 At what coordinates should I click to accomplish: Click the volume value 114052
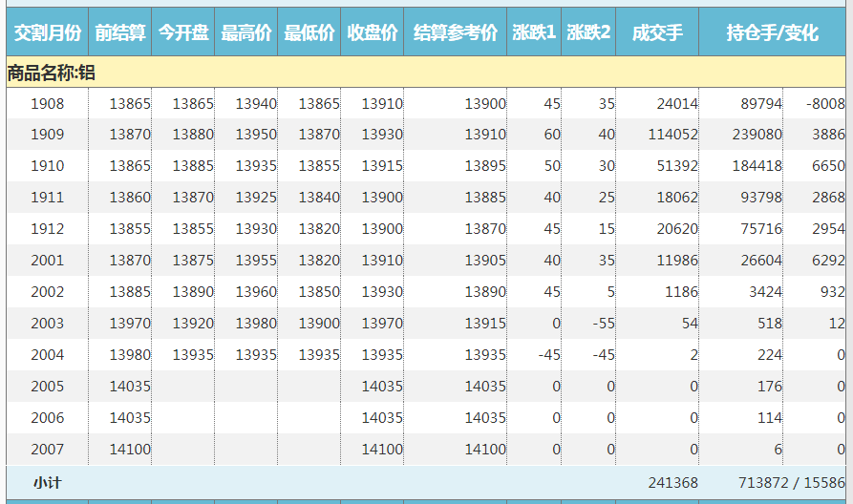click(x=672, y=135)
